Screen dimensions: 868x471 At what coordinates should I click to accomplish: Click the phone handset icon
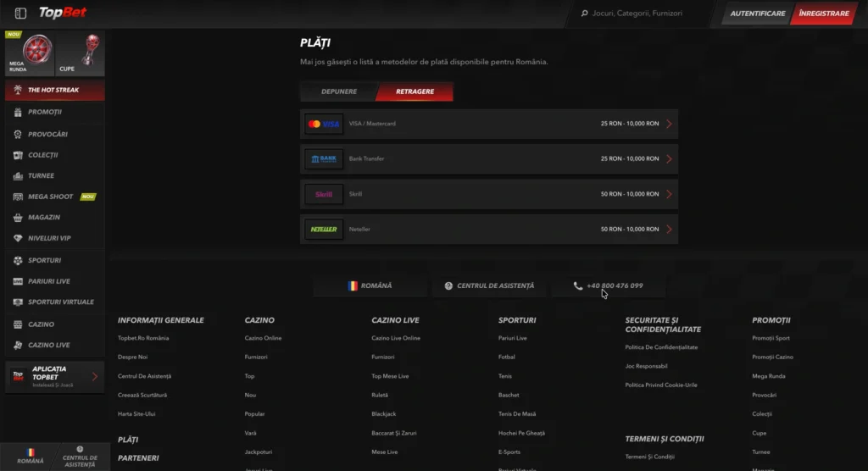pos(578,285)
